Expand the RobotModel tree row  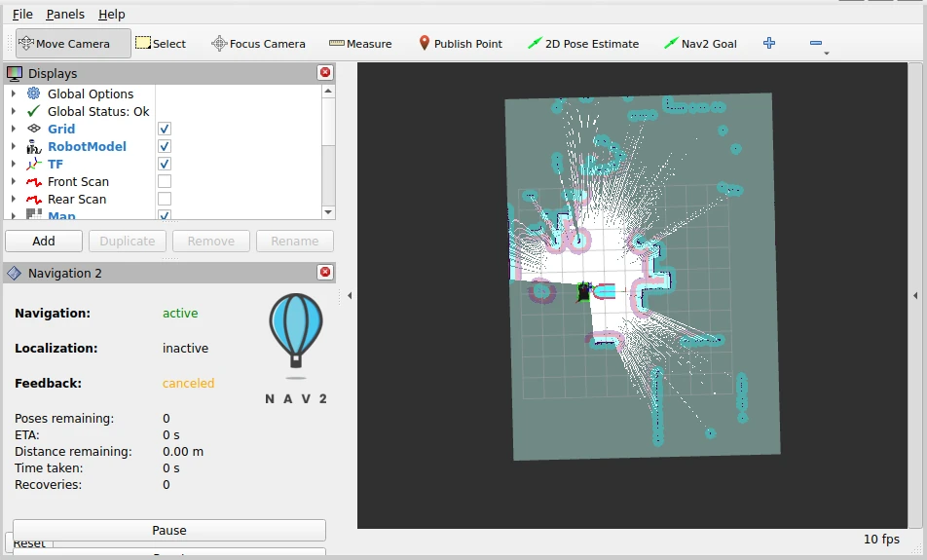click(14, 146)
